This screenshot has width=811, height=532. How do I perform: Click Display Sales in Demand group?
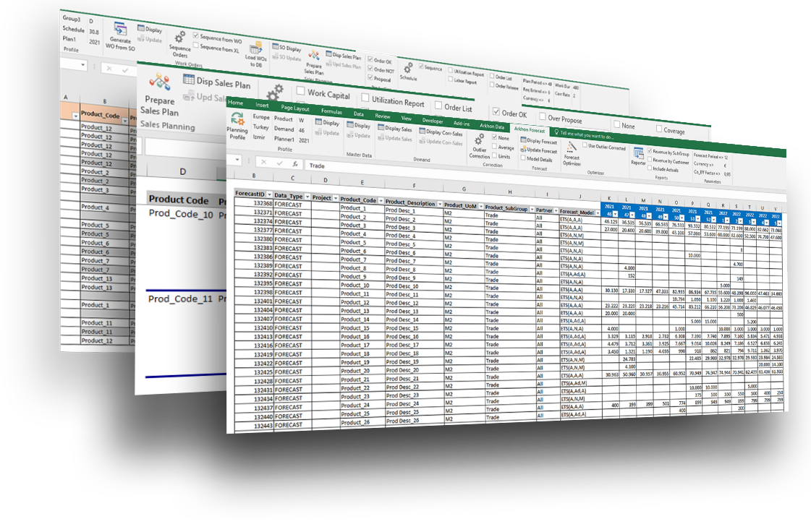click(394, 128)
